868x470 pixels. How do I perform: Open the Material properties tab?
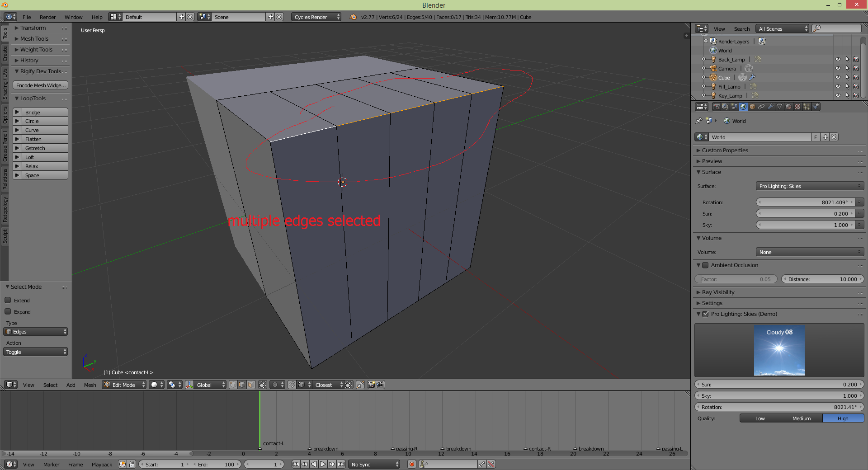(x=788, y=107)
